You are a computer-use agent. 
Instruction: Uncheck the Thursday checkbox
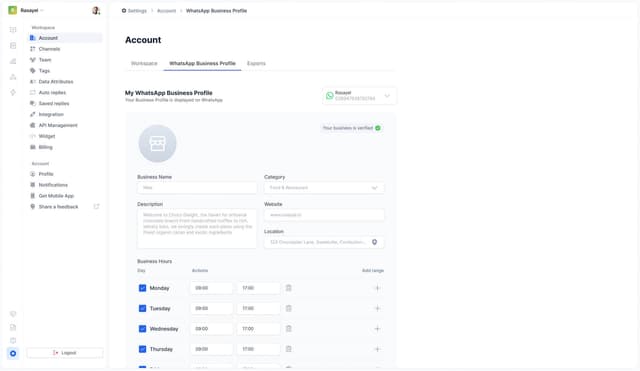[x=142, y=349]
